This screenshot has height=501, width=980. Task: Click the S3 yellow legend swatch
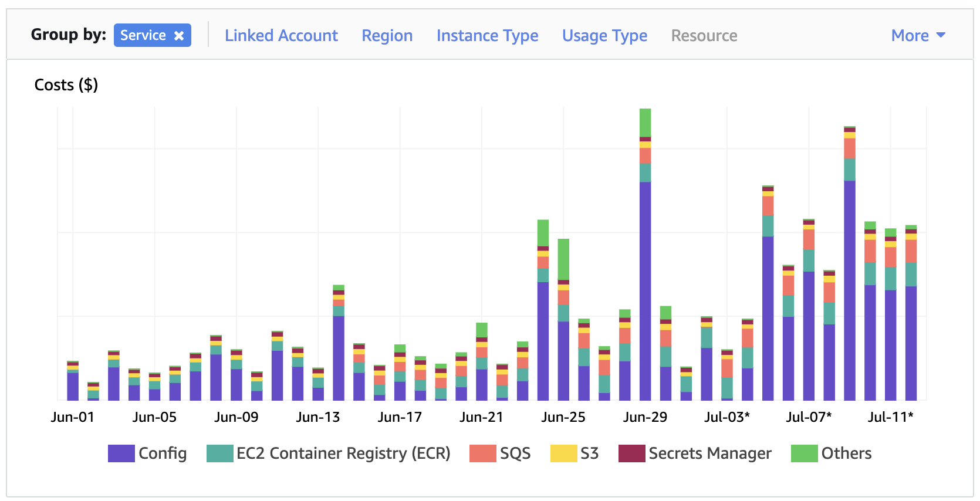click(563, 453)
